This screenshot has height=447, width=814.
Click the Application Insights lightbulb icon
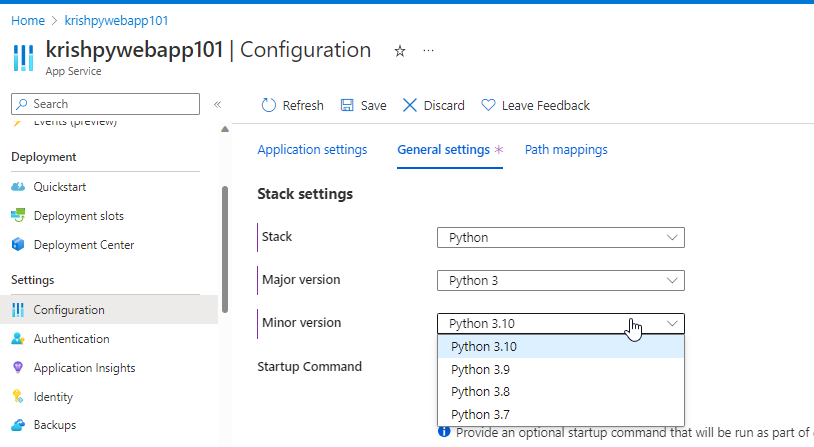coord(18,368)
